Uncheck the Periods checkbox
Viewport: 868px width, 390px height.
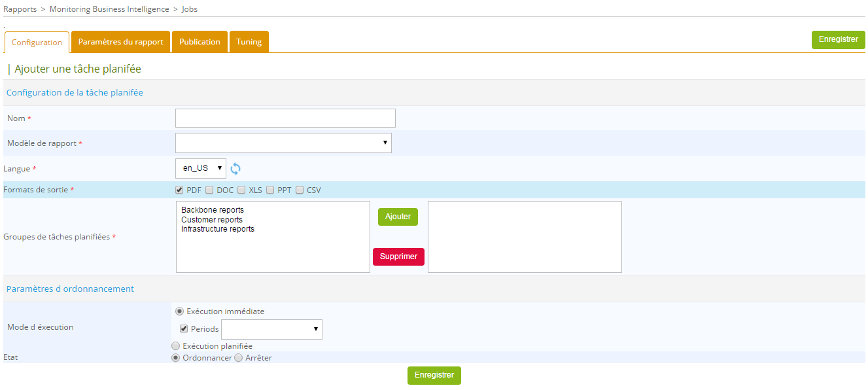pyautogui.click(x=184, y=328)
